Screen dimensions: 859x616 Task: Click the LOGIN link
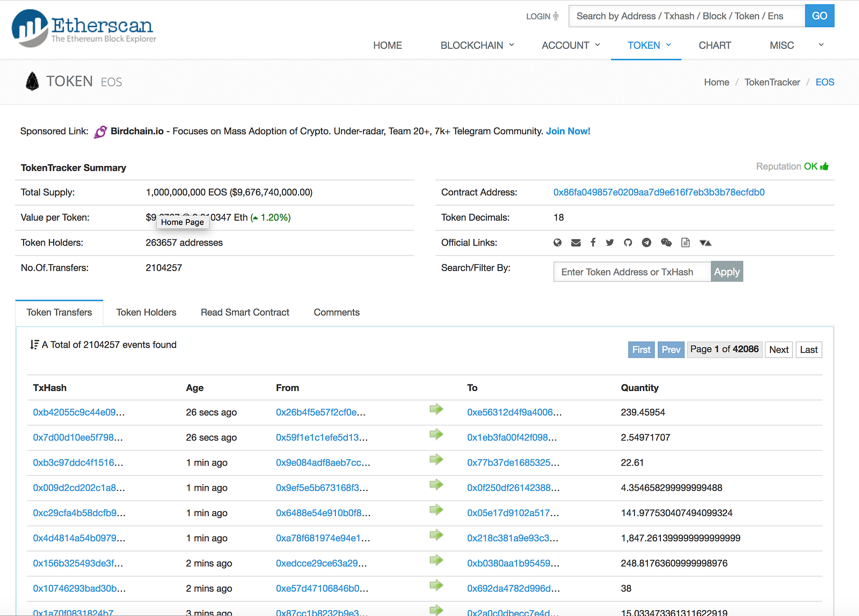[x=538, y=17]
